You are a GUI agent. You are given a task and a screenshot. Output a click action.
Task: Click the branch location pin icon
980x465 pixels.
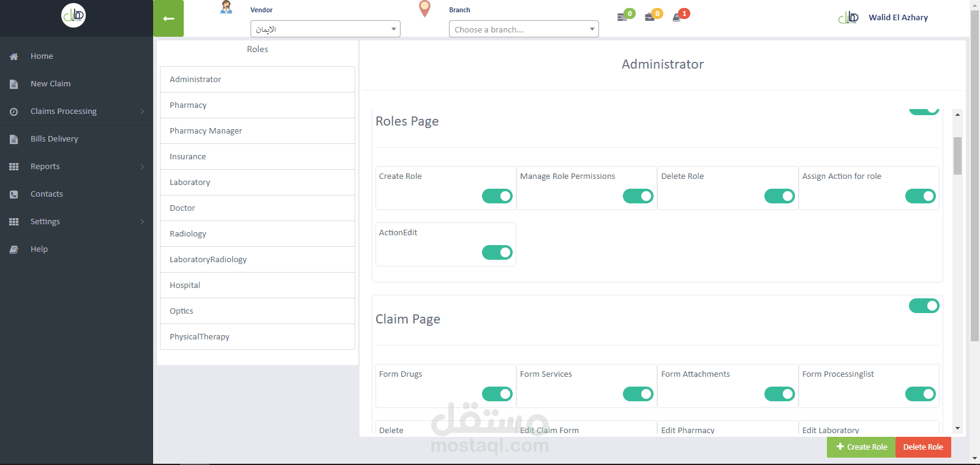[424, 9]
